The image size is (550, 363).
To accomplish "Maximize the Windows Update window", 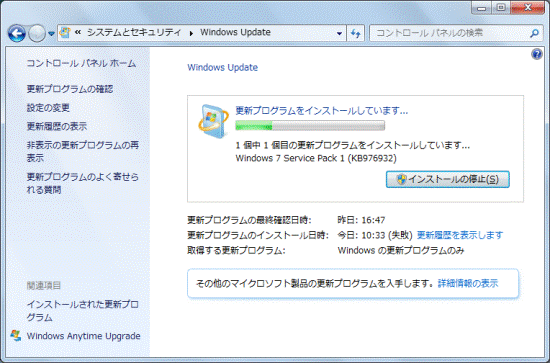I will (x=501, y=8).
